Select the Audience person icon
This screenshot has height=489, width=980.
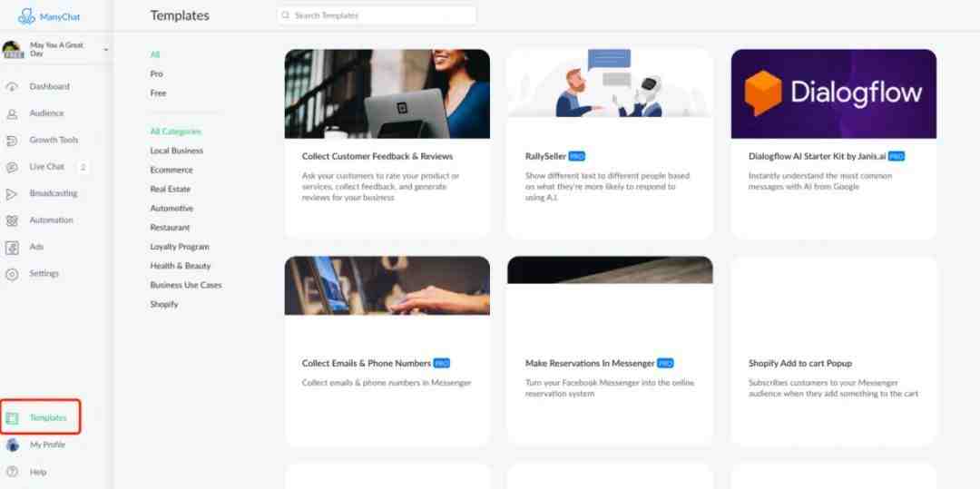tap(12, 113)
